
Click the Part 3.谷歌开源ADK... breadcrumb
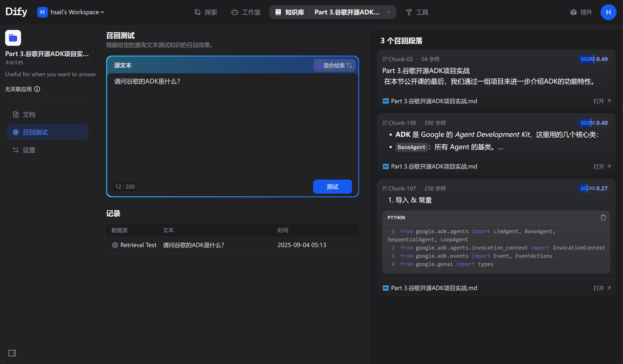(347, 12)
